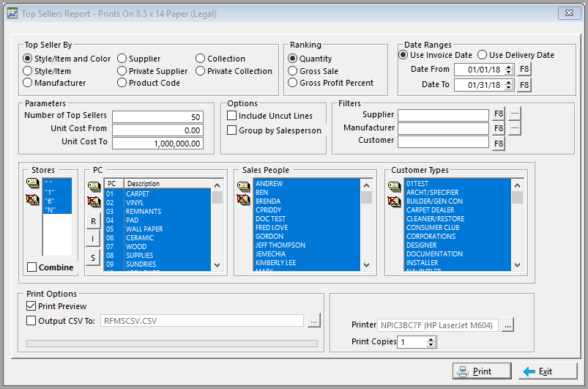Click Number of Top Sellers field
Viewport: 588px width, 389px height.
coord(158,116)
